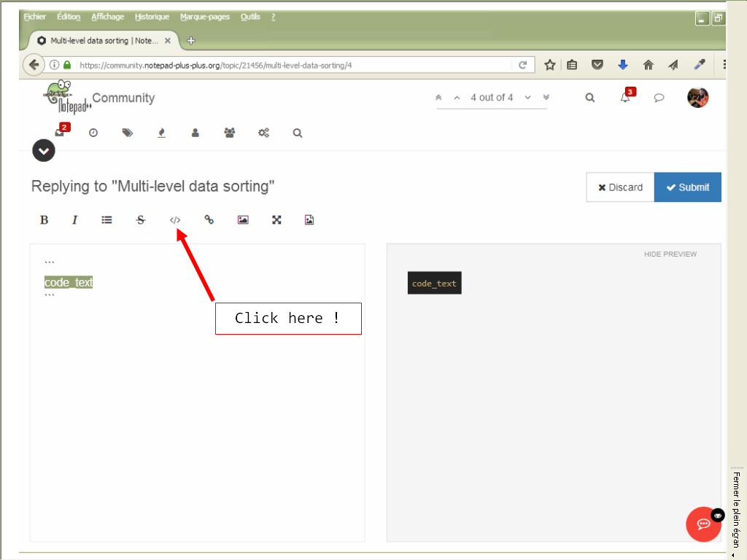Go to previous post up arrow
The height and width of the screenshot is (560, 747).
pyautogui.click(x=457, y=98)
